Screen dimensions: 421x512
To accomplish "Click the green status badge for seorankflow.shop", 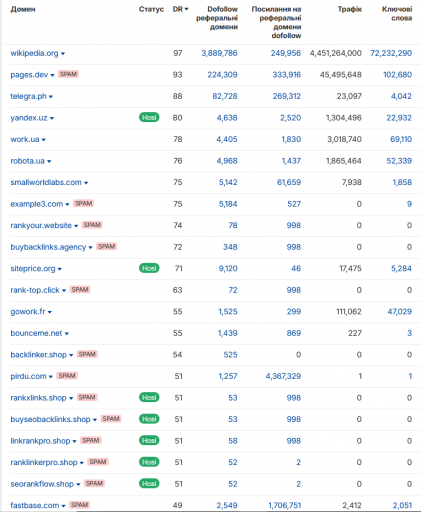I will [x=149, y=484].
